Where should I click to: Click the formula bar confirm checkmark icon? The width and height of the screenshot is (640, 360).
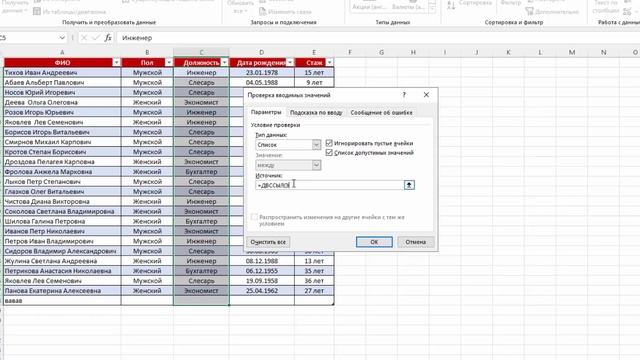(x=96, y=38)
